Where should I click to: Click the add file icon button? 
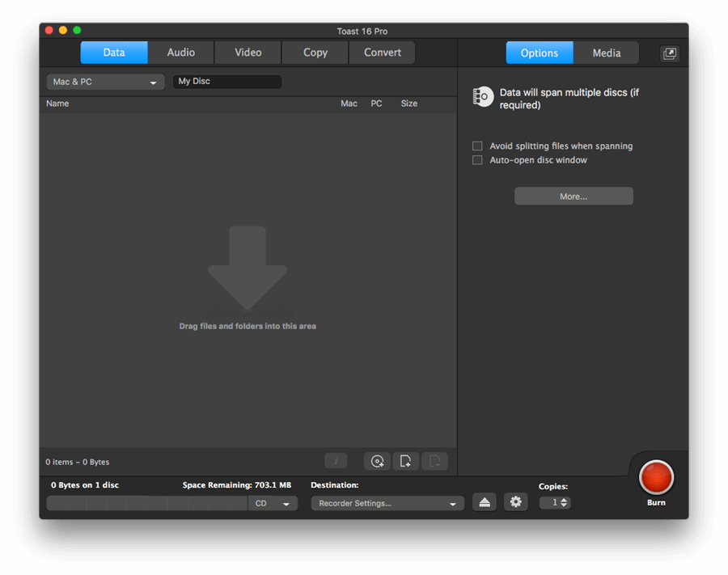pyautogui.click(x=405, y=461)
